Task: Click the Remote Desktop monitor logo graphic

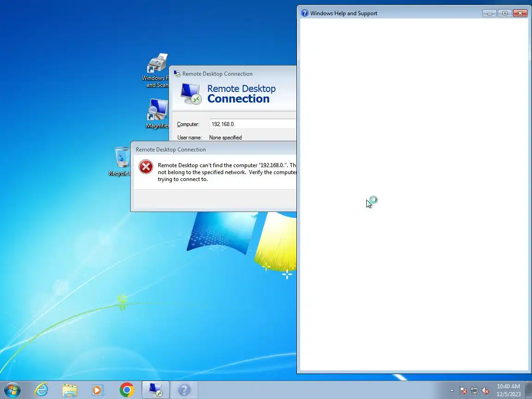Action: coord(191,94)
